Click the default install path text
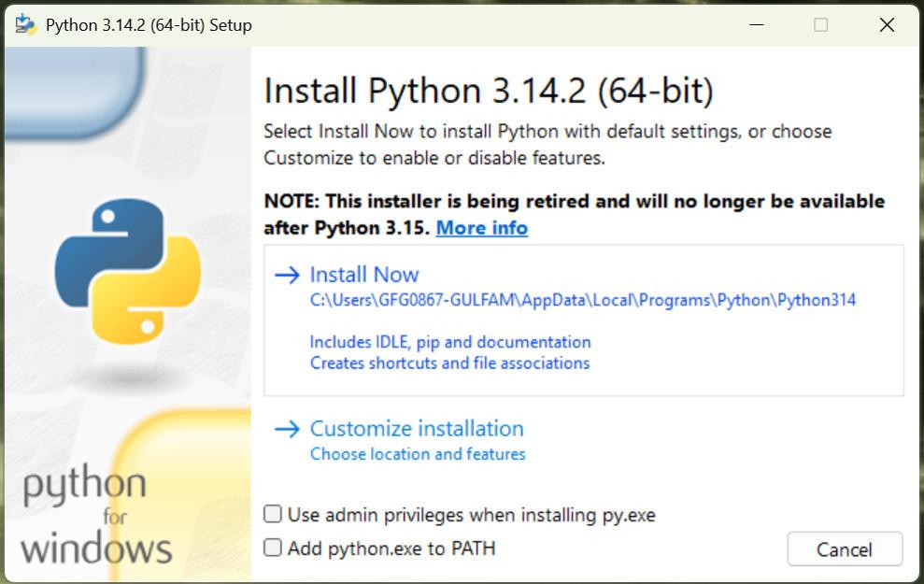924x584 pixels. [582, 300]
